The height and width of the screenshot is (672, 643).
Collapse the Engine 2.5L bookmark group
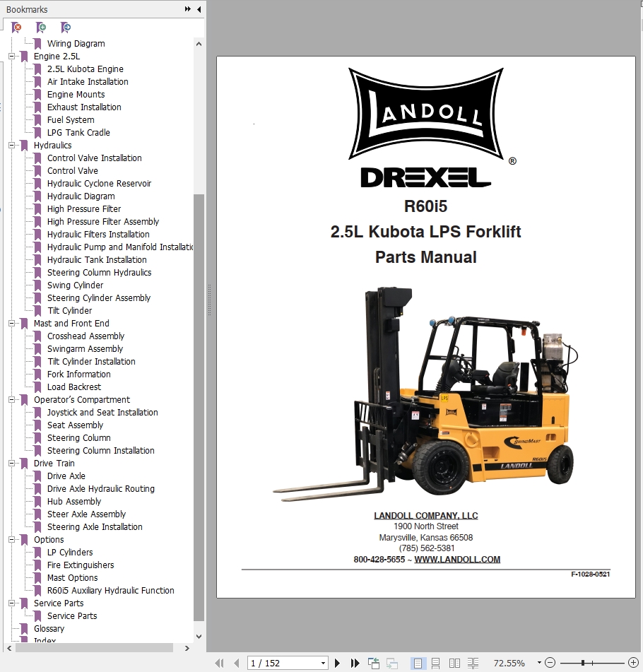[11, 56]
